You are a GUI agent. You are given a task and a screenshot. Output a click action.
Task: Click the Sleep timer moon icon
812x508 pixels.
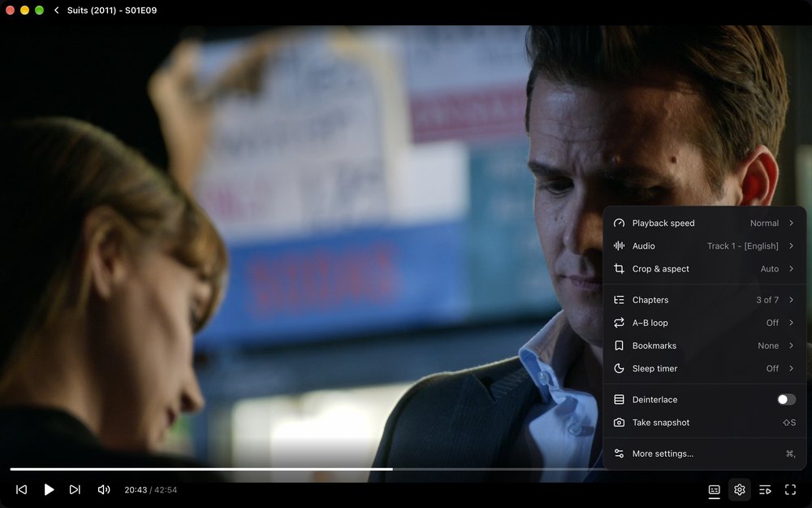[619, 368]
